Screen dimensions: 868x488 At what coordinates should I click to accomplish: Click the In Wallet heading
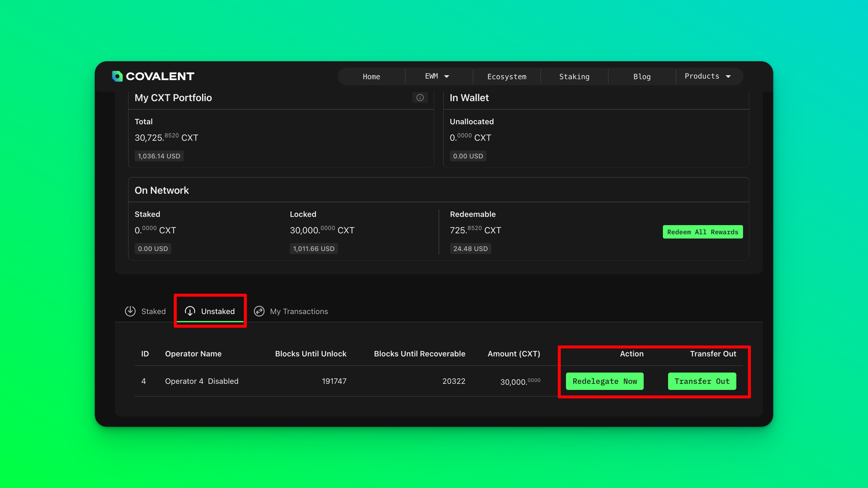(469, 98)
